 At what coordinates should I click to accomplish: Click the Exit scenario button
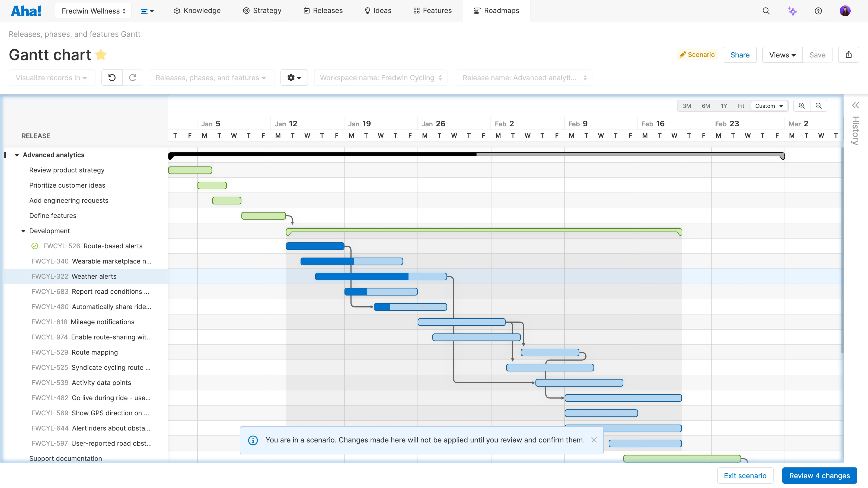click(x=745, y=476)
